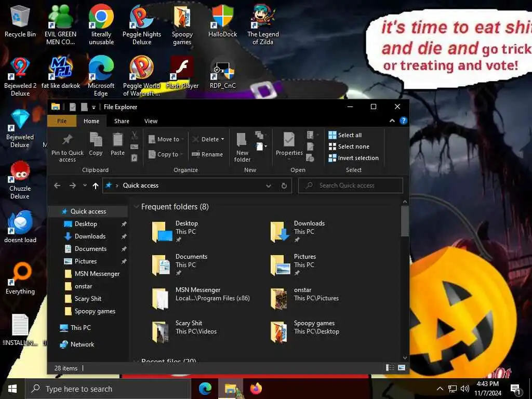Viewport: 532px width, 399px height.
Task: Select the Bejeweled Deluxe desktop icon
Action: pos(20,129)
